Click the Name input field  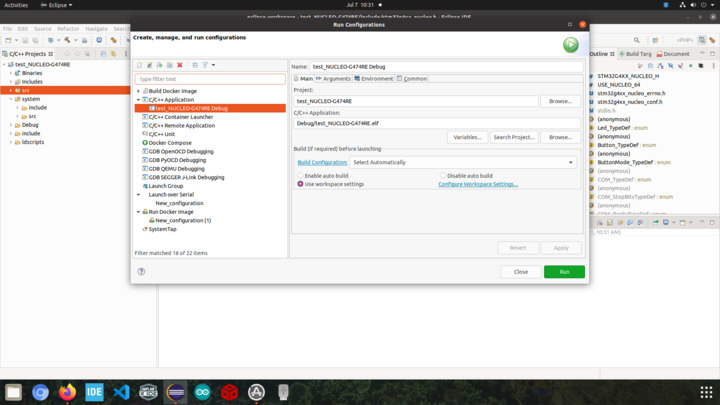(446, 67)
